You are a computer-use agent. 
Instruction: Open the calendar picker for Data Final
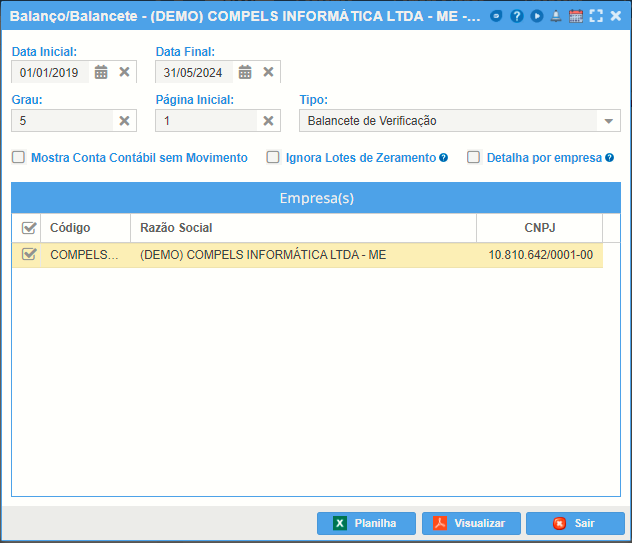(x=245, y=72)
